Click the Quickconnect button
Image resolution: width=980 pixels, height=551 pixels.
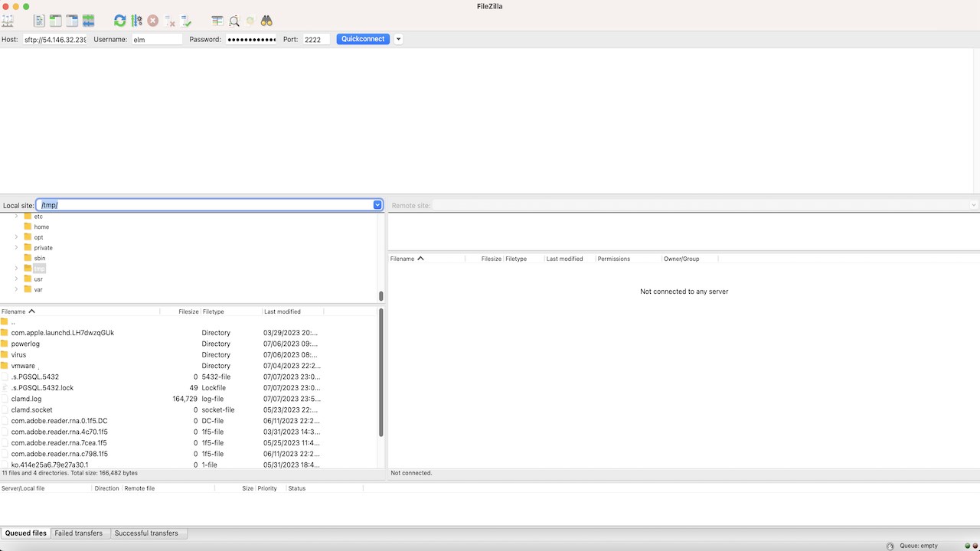coord(363,39)
